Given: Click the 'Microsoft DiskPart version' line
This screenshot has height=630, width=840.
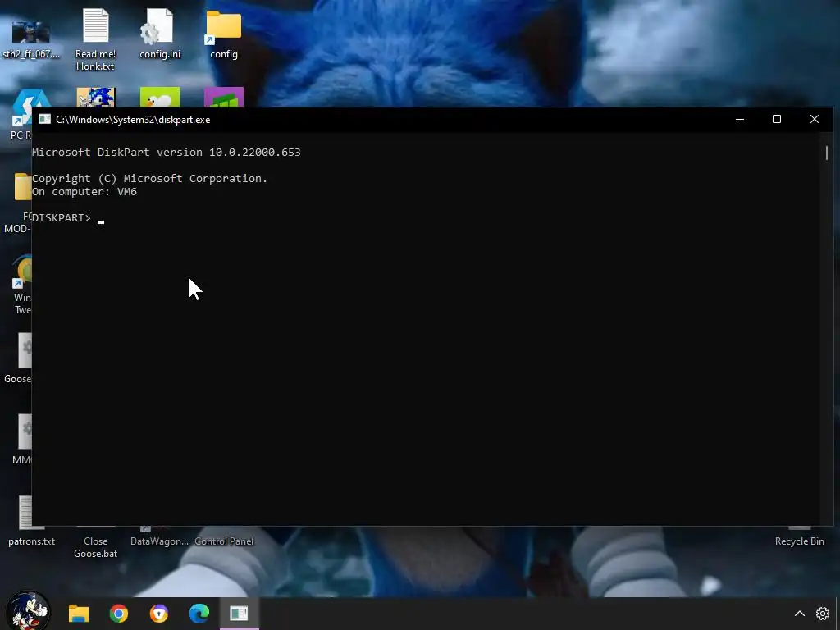Looking at the screenshot, I should click(166, 152).
